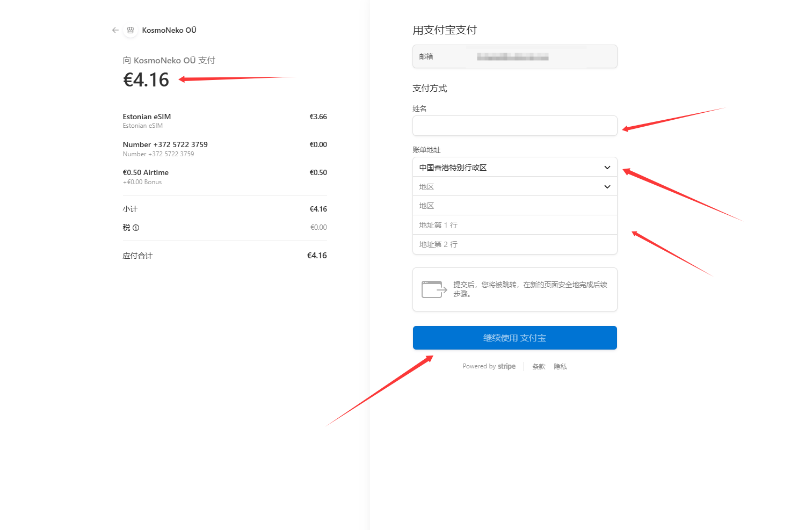812x530 pixels.
Task: Select the Estonian eSIM line item
Action: click(x=147, y=117)
